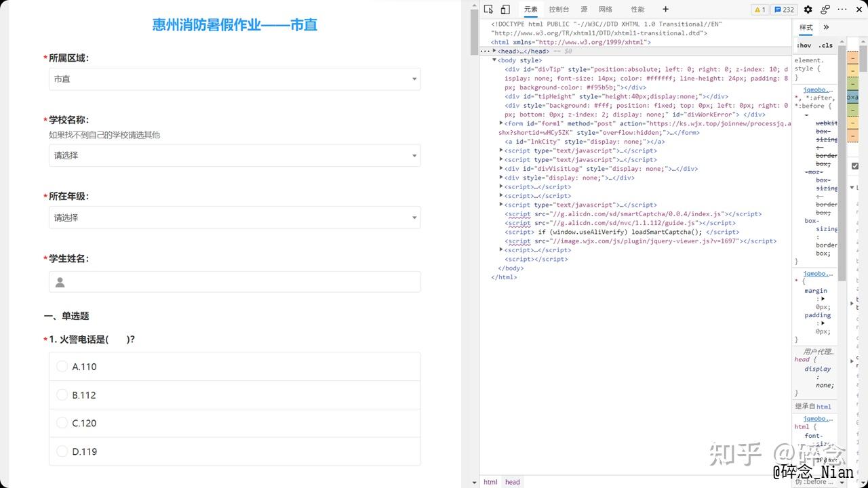
Task: Select the html xmlns element row
Action: [571, 42]
